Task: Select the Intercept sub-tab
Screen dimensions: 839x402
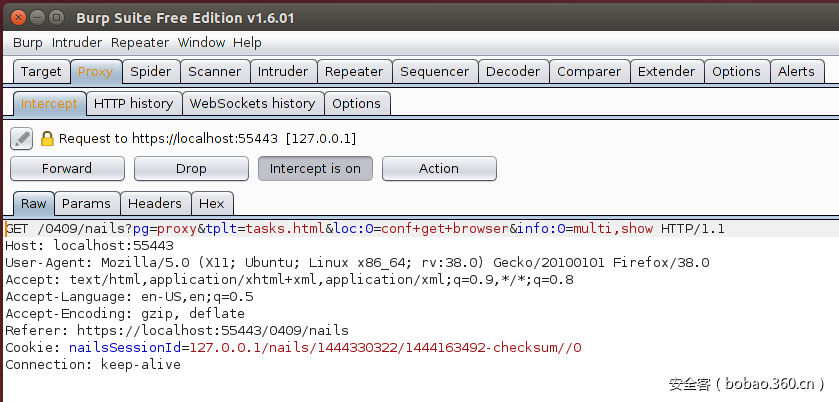Action: click(49, 104)
